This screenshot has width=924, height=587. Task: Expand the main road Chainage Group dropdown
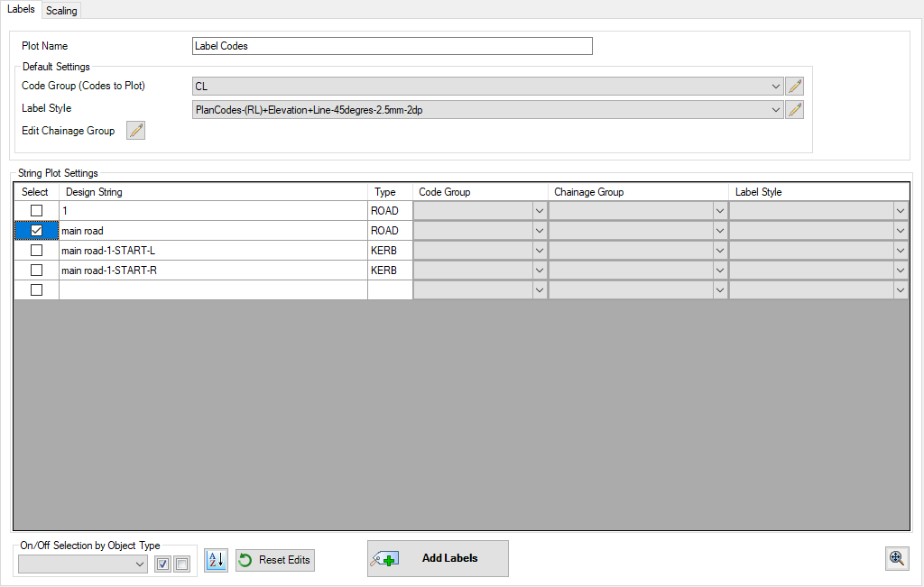pos(719,231)
